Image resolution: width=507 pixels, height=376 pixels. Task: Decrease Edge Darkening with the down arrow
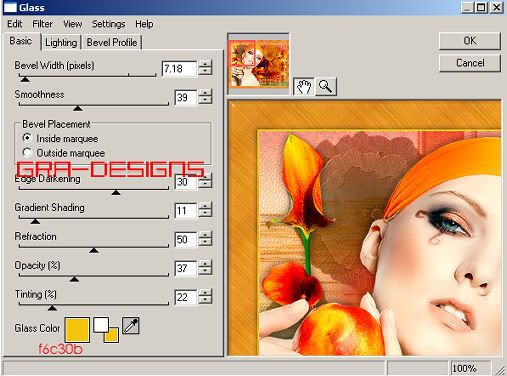tap(205, 185)
